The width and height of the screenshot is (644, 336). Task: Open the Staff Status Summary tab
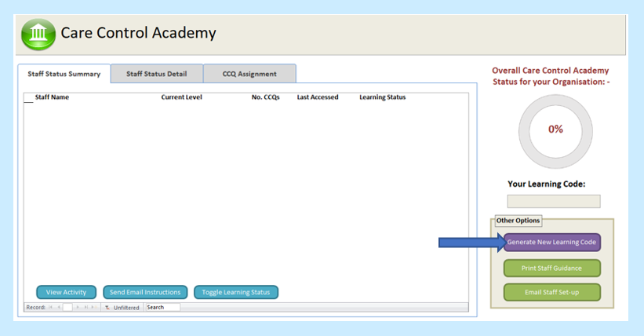click(x=64, y=75)
